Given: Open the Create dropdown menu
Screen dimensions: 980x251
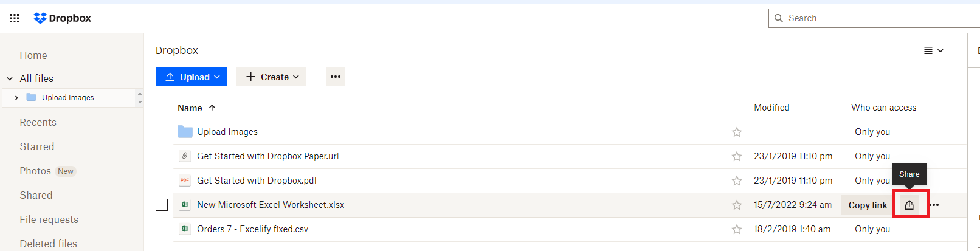Looking at the screenshot, I should point(271,77).
